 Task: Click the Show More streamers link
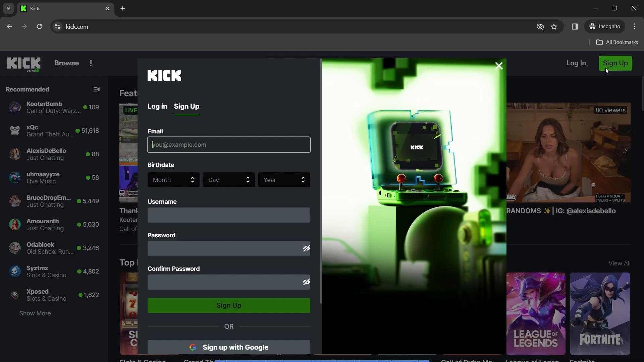(35, 313)
